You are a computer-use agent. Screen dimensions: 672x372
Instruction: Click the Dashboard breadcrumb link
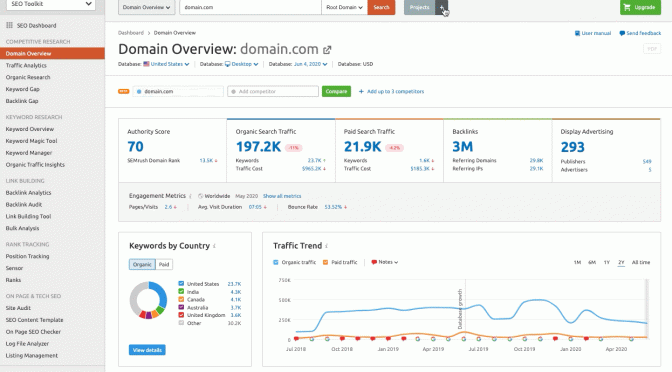pos(131,33)
